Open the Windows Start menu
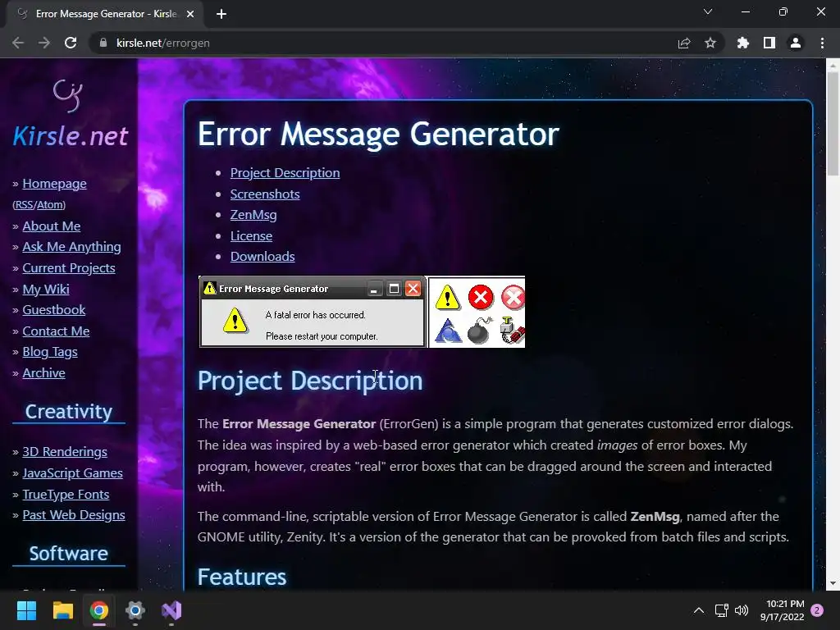Screen dimensions: 840x630 click(x=26, y=610)
